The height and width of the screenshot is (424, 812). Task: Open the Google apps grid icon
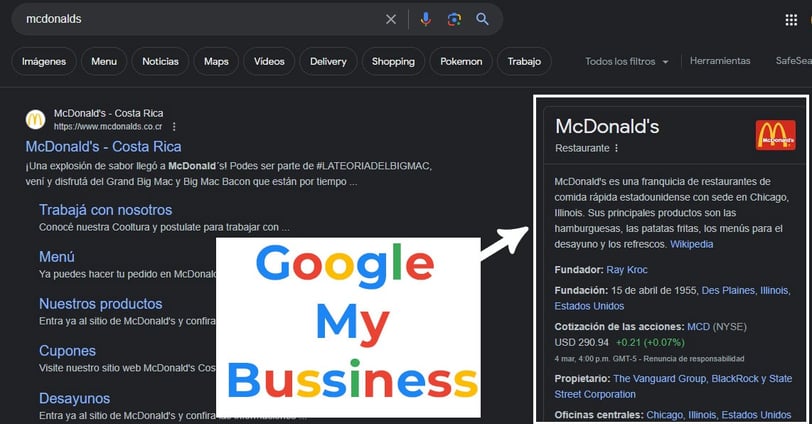click(x=791, y=20)
